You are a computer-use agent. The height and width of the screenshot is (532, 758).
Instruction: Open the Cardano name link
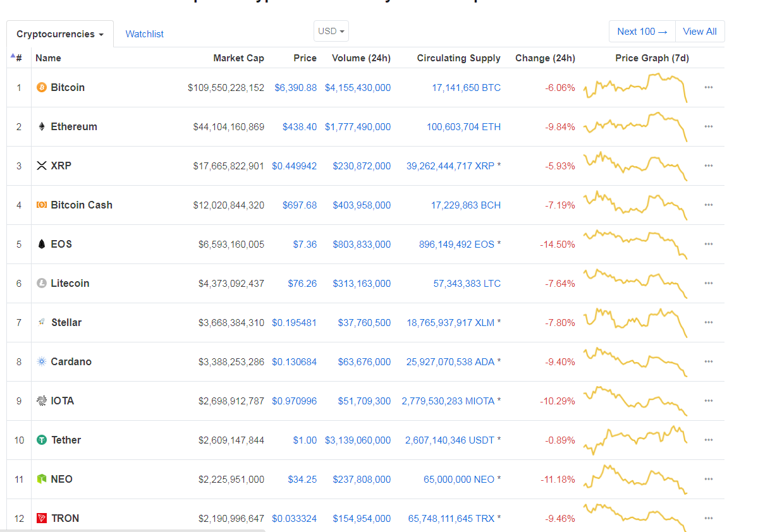(x=71, y=361)
